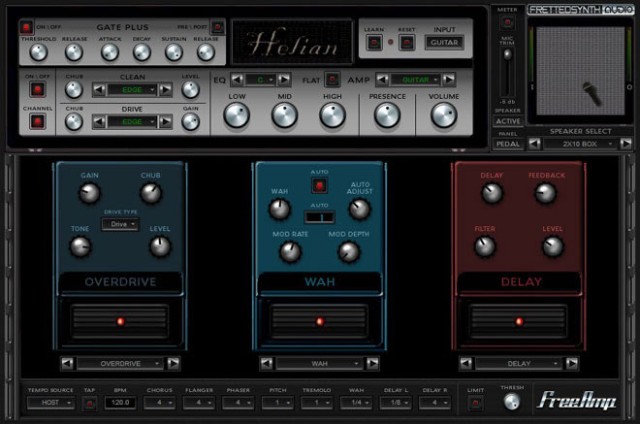640x424 pixels.
Task: Click the LEARN button
Action: click(374, 42)
